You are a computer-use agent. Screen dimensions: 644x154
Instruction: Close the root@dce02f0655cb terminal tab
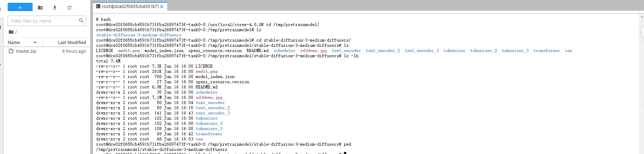(162, 7)
